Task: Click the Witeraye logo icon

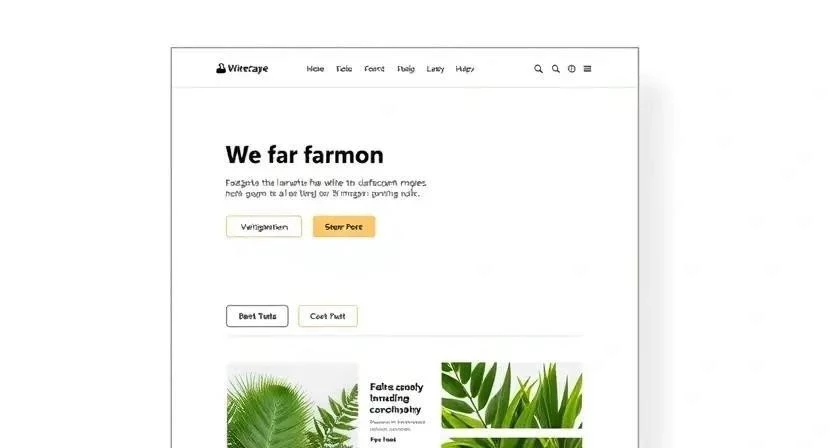Action: [x=221, y=68]
